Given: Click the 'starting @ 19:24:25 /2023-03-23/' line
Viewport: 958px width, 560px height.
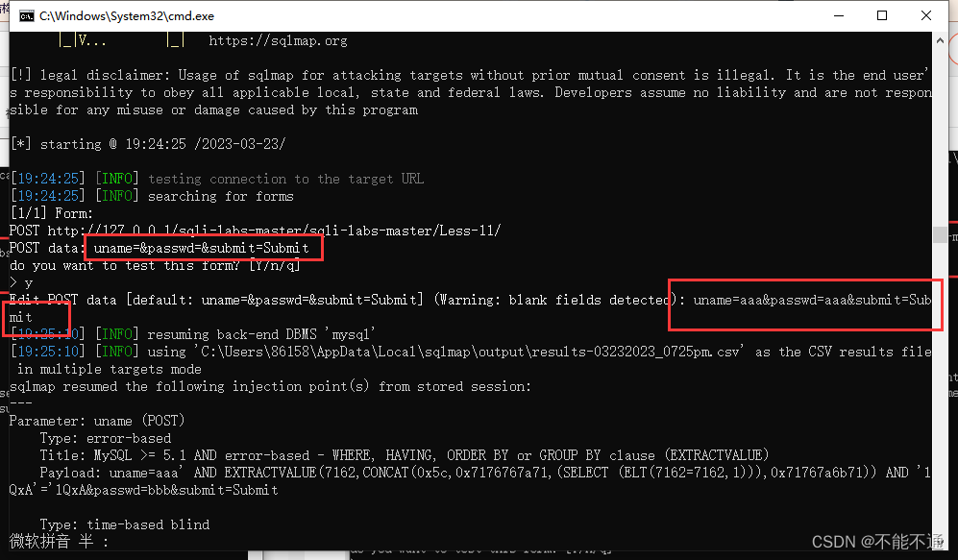Looking at the screenshot, I should [149, 144].
